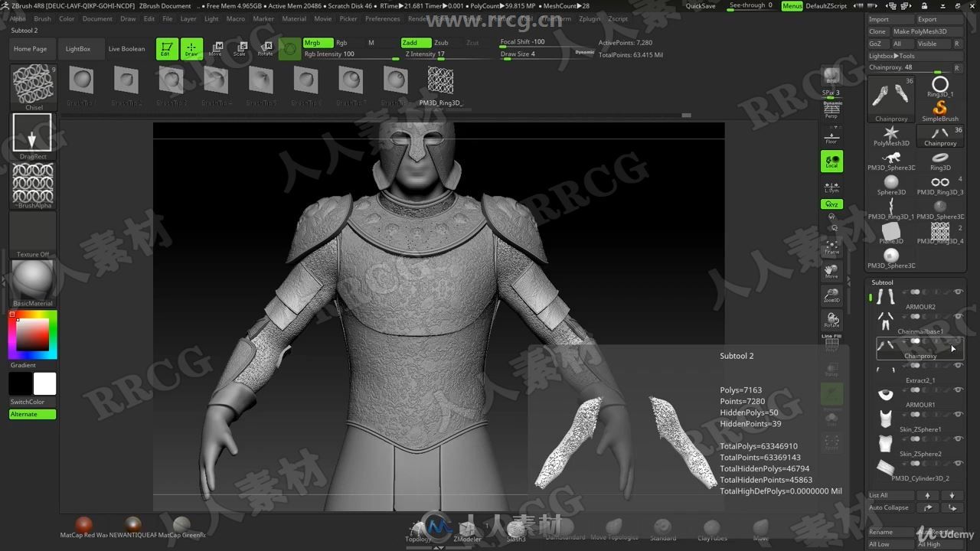Select the Scale transform button
Screen dimensions: 980x551
point(240,49)
